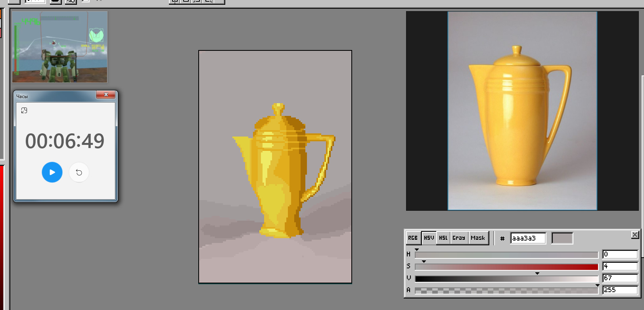Click the current color preview swatch
Viewport: 644px width, 310px height.
[562, 238]
